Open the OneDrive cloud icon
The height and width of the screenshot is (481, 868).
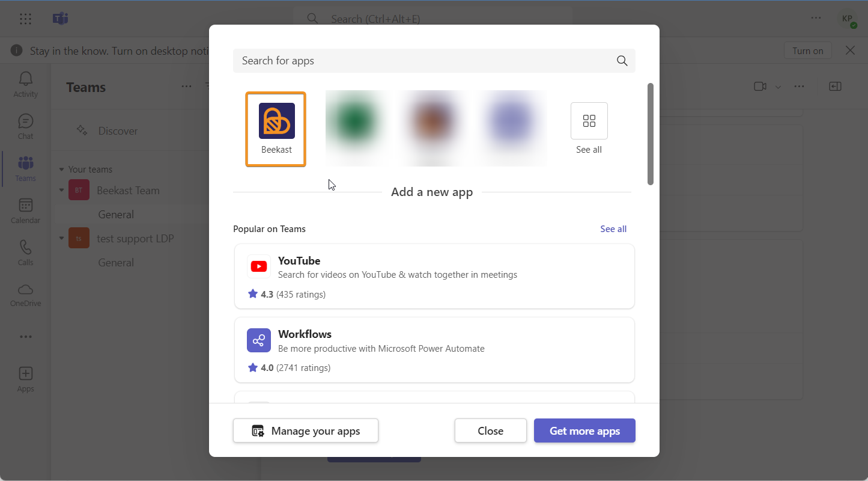[25, 295]
